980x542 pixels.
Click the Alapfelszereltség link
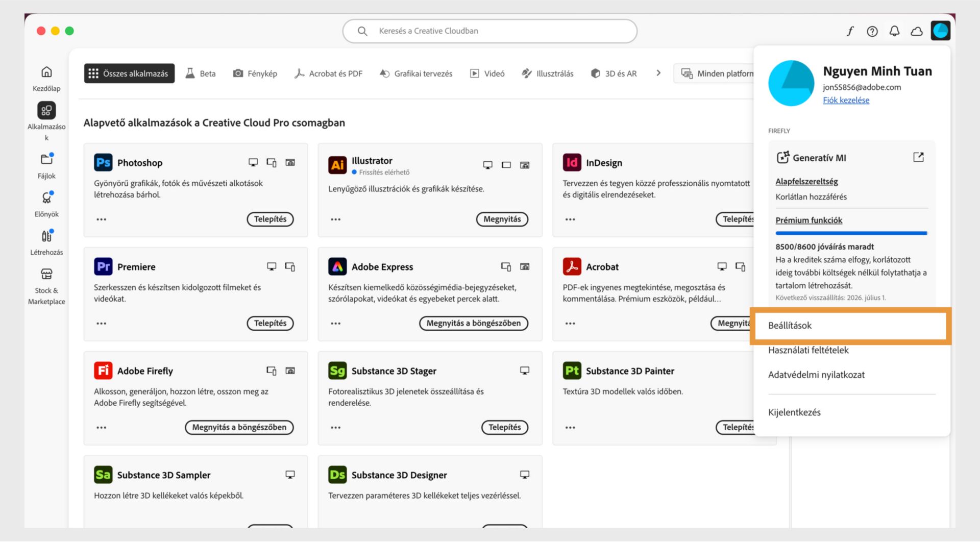(x=806, y=181)
